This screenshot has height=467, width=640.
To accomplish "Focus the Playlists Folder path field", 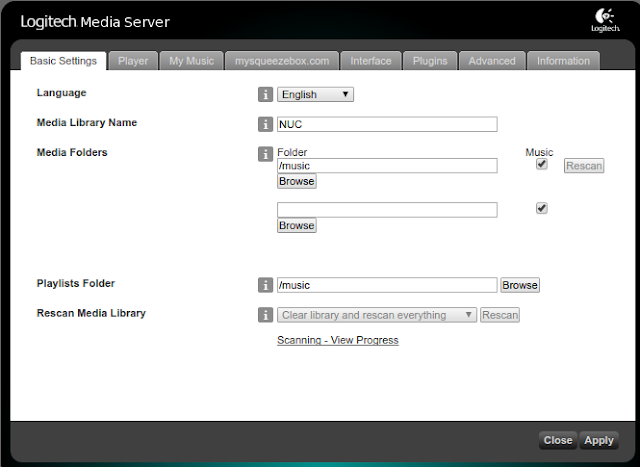I will pos(387,285).
